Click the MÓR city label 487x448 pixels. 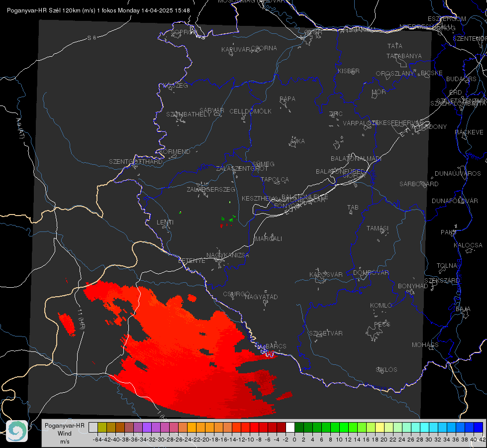pyautogui.click(x=379, y=92)
